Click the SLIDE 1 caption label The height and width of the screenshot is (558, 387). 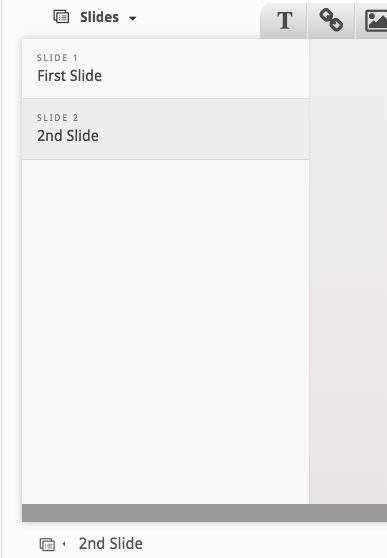pos(57,58)
